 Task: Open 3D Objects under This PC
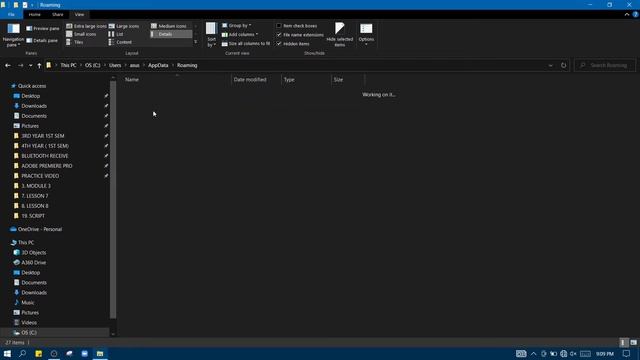33,253
